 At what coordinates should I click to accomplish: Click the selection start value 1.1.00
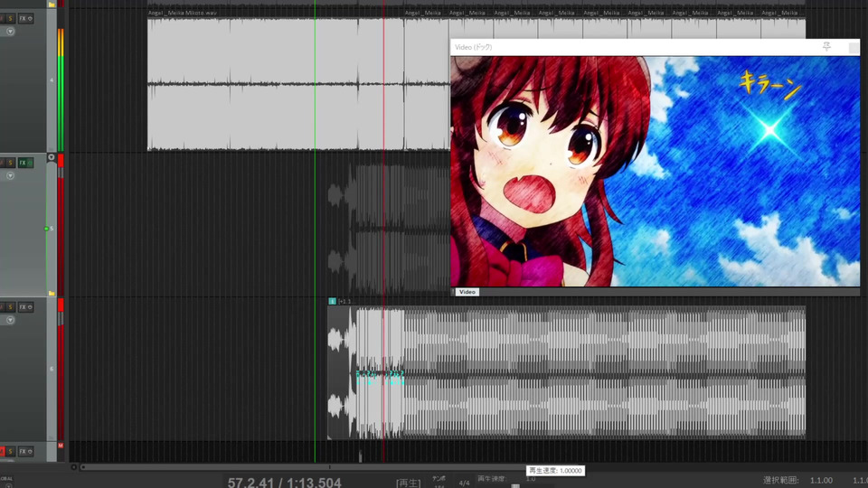(821, 480)
